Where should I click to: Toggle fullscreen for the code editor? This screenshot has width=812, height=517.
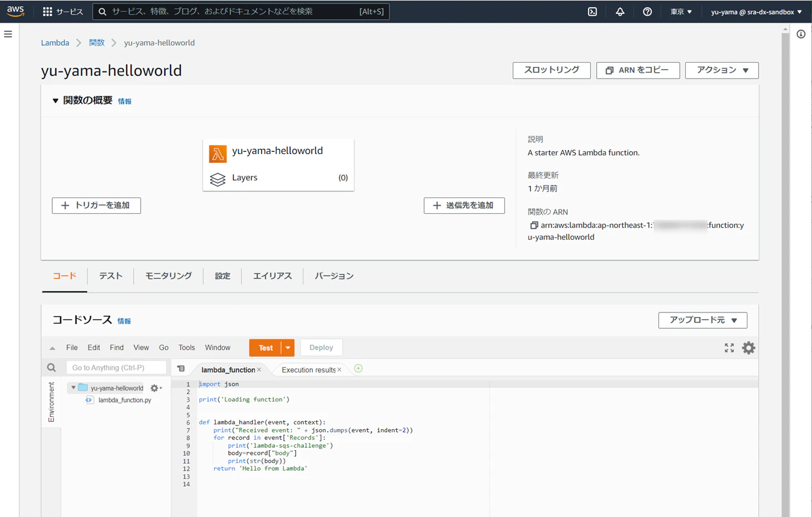coord(729,348)
